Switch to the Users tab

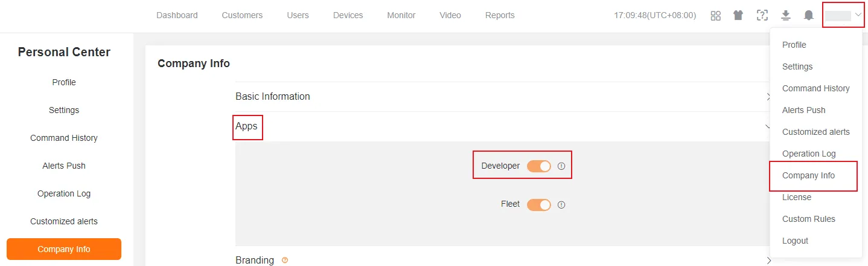click(298, 16)
